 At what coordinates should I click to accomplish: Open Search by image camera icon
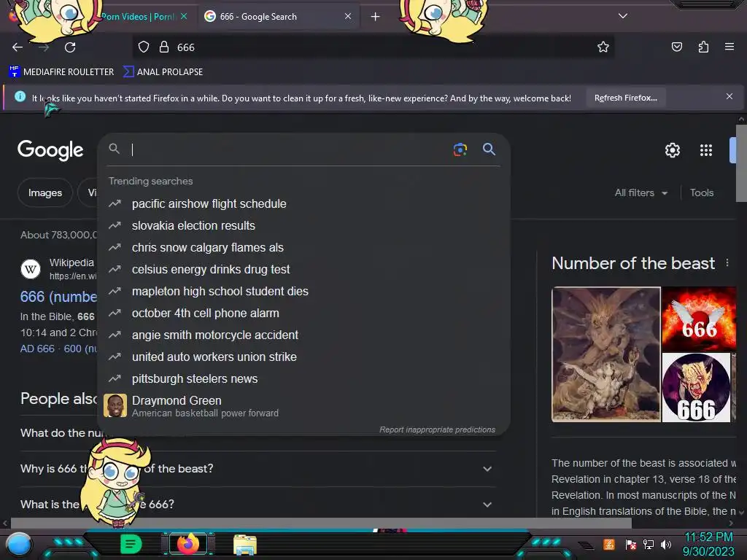[x=460, y=149]
